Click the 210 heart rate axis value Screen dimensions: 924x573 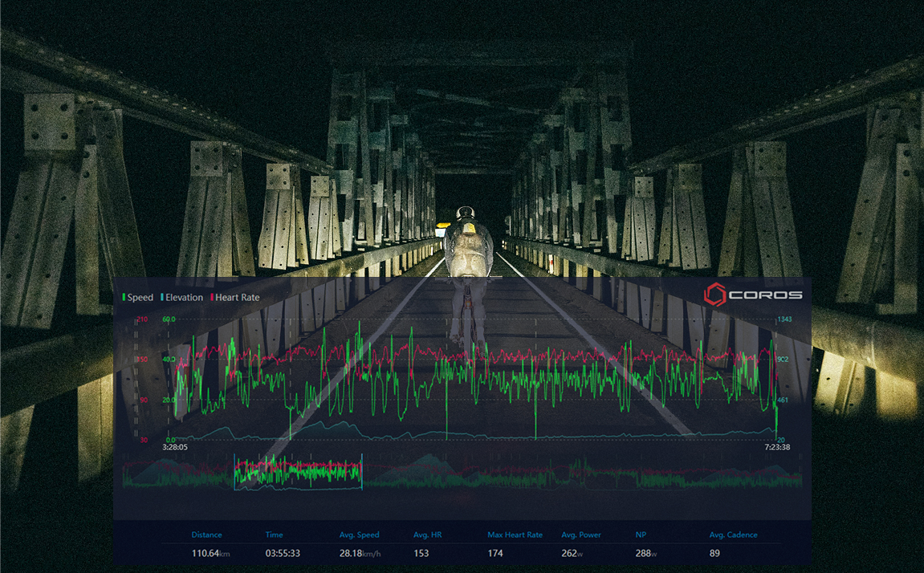click(143, 319)
